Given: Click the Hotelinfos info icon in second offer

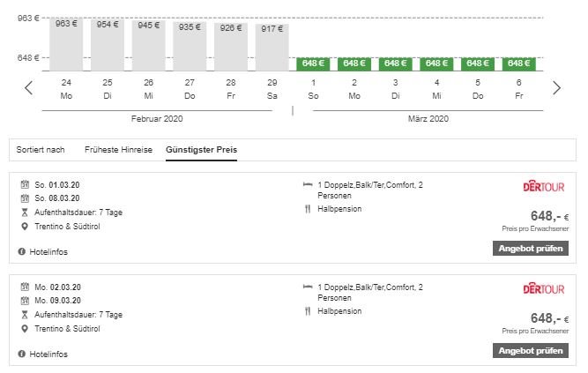Looking at the screenshot, I should pos(21,354).
